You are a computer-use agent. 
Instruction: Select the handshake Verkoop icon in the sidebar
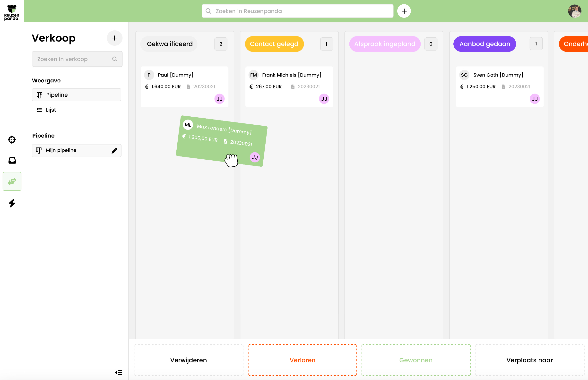click(x=12, y=181)
